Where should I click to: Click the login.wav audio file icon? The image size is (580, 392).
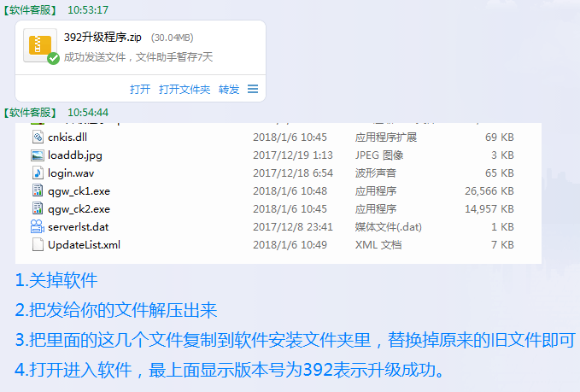point(37,173)
